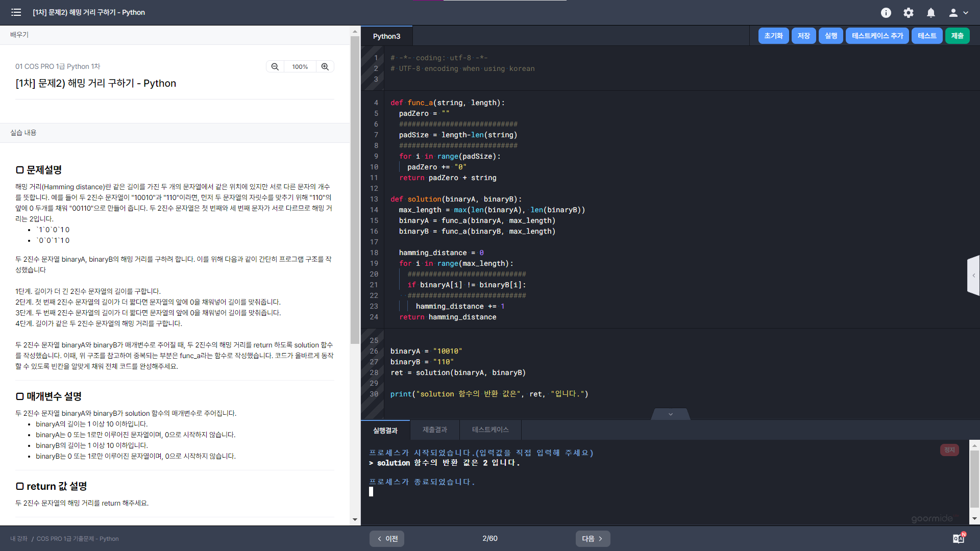Viewport: 980px width, 551px height.
Task: Click the 100% zoom level field
Action: 300,67
